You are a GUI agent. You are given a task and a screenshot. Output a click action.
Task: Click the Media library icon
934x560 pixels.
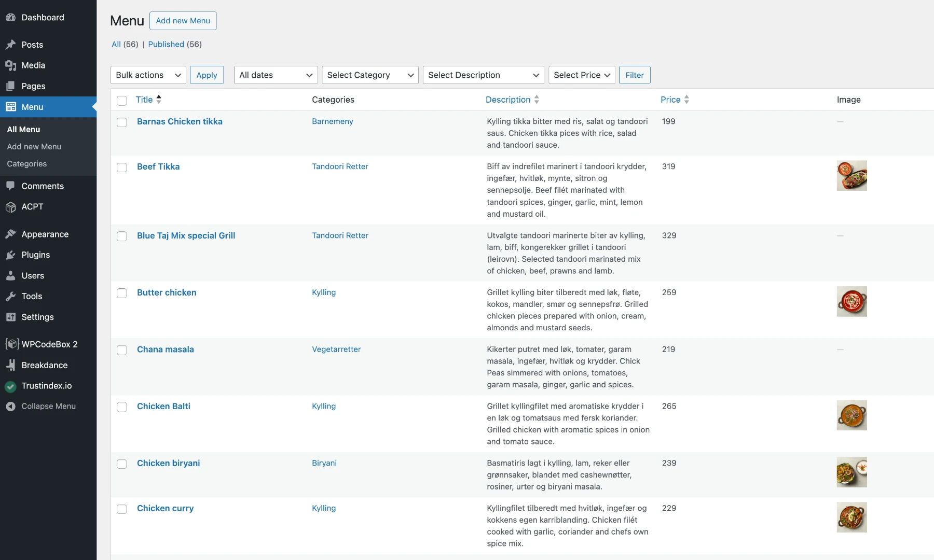(x=11, y=65)
